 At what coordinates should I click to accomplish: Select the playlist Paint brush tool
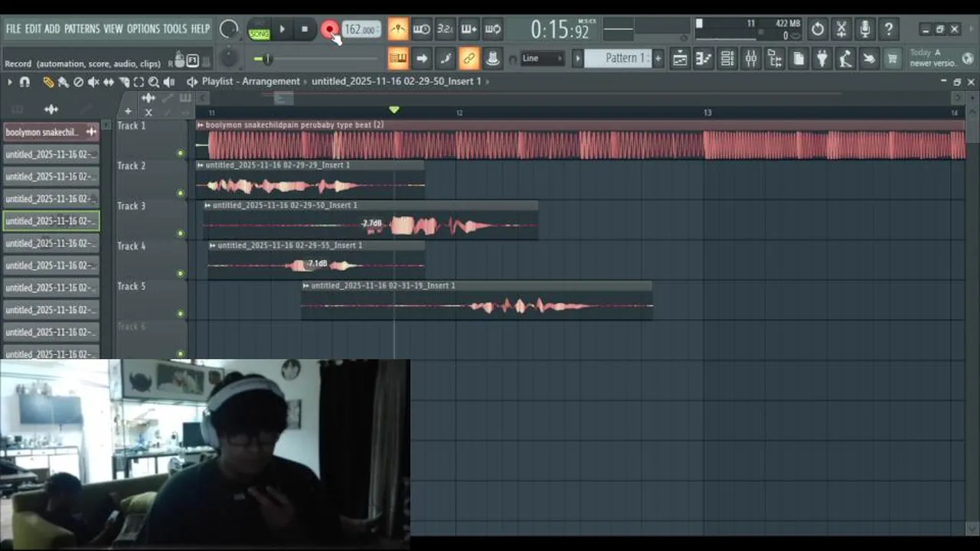[x=63, y=82]
